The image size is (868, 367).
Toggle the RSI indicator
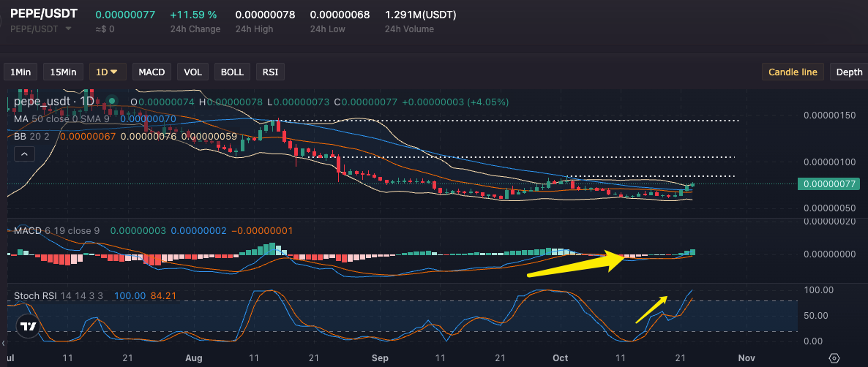pyautogui.click(x=270, y=72)
